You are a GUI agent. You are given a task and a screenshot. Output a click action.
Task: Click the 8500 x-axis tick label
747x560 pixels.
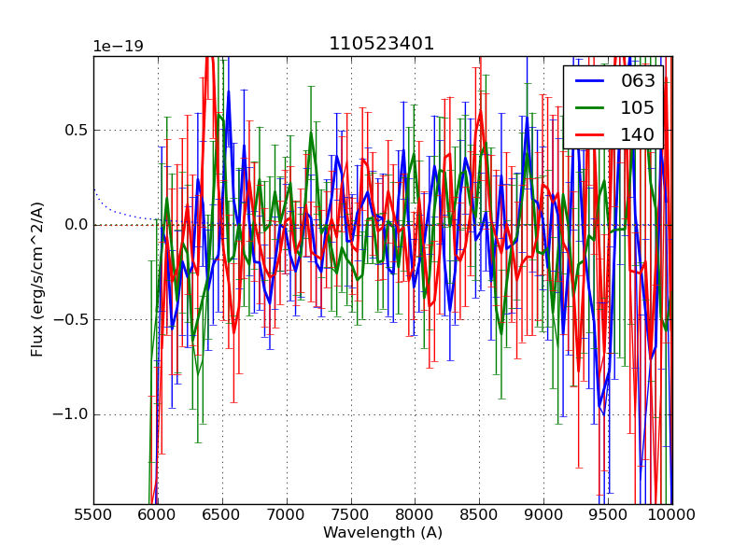[480, 514]
